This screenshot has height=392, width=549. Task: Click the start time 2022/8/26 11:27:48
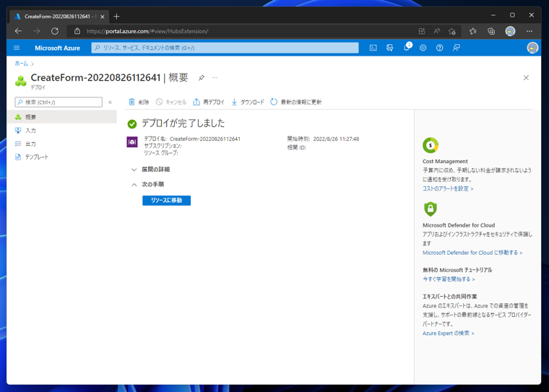tap(336, 139)
